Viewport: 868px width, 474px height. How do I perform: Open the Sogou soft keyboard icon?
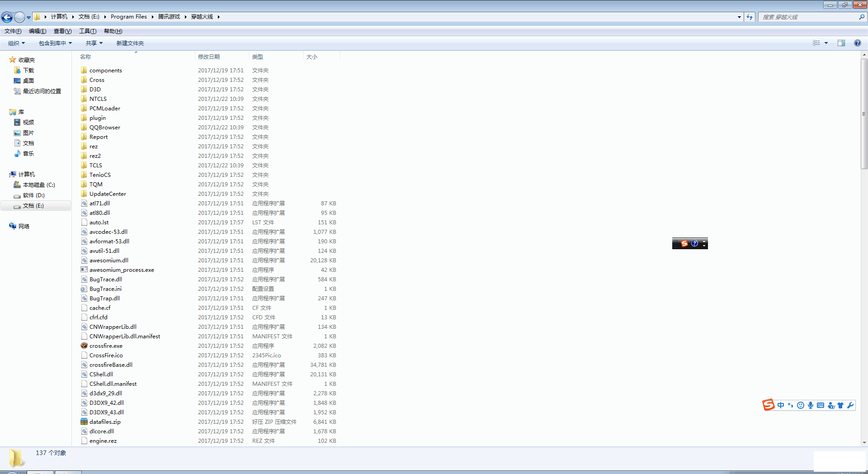pos(821,405)
